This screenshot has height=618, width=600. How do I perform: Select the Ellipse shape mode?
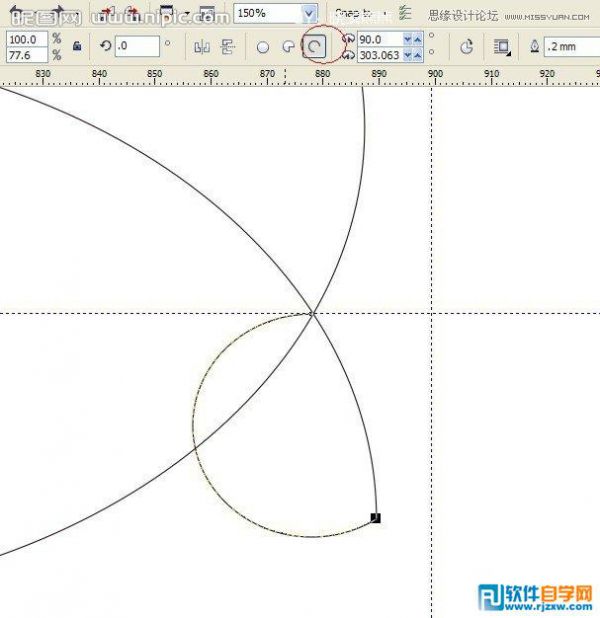coord(263,47)
